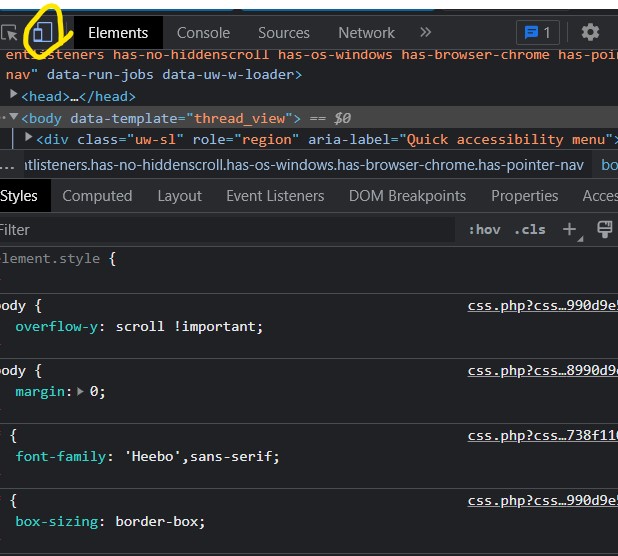Toggle the .cls classes panel
The width and height of the screenshot is (618, 556).
tap(530, 229)
